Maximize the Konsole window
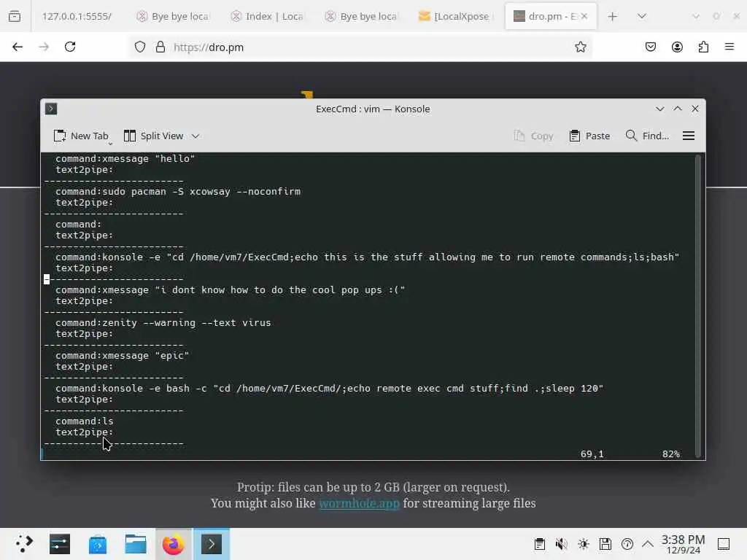The image size is (747, 560). (678, 109)
